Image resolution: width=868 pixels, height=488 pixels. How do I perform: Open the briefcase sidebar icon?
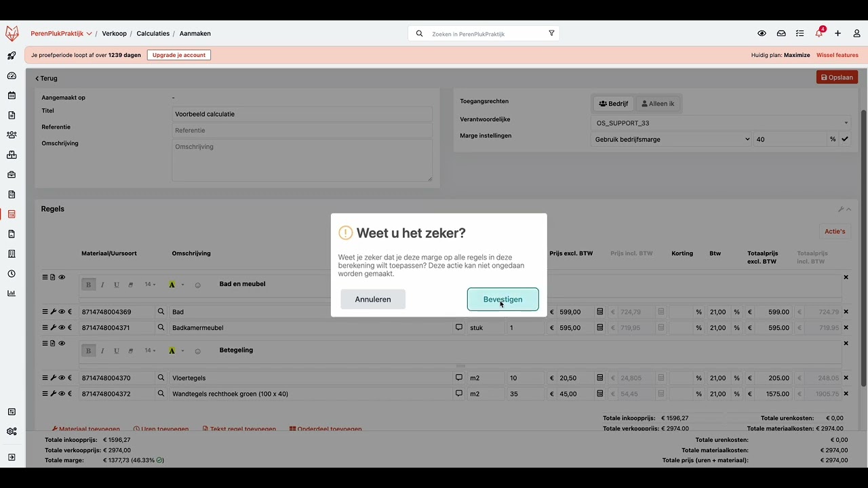coord(12,175)
